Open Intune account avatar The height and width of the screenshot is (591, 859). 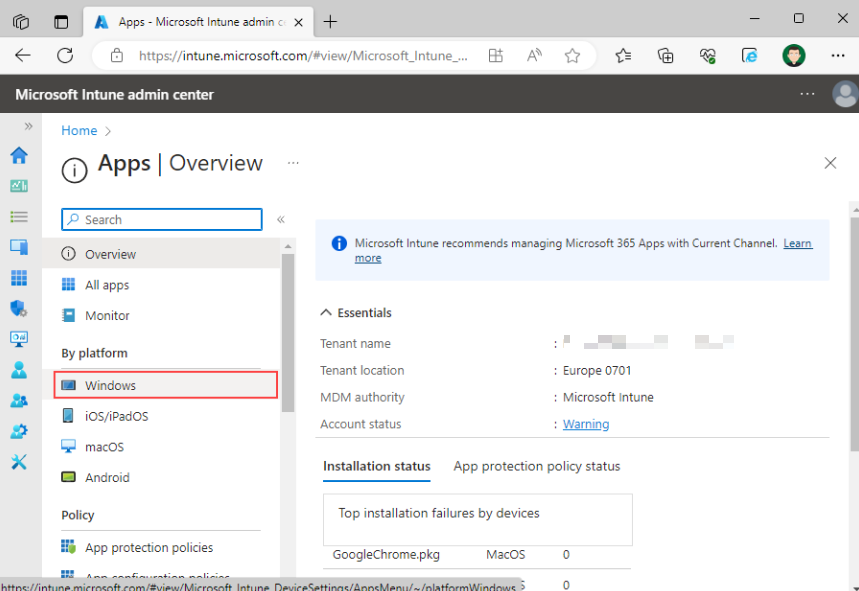845,94
